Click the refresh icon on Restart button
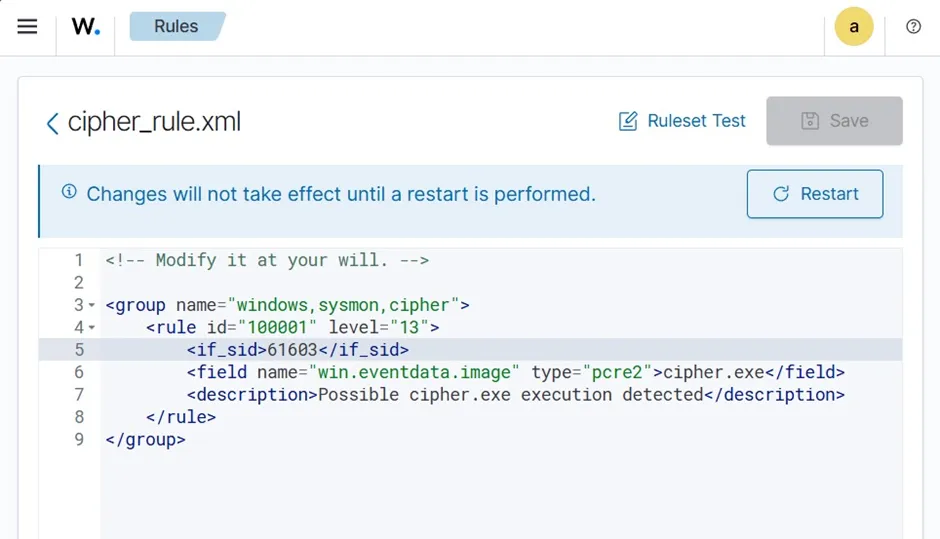The width and height of the screenshot is (940, 539). pyautogui.click(x=781, y=194)
